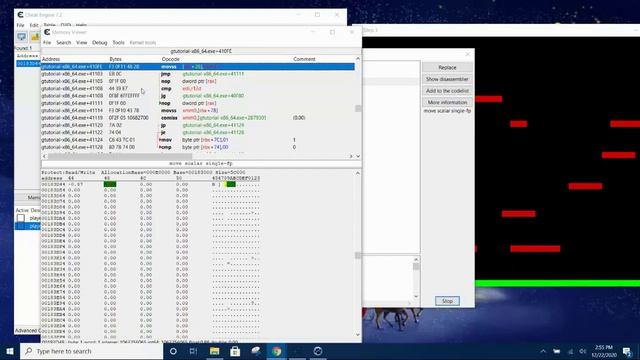
Task: Click the disassembler vertical scrollbar thumb
Action: point(358,109)
